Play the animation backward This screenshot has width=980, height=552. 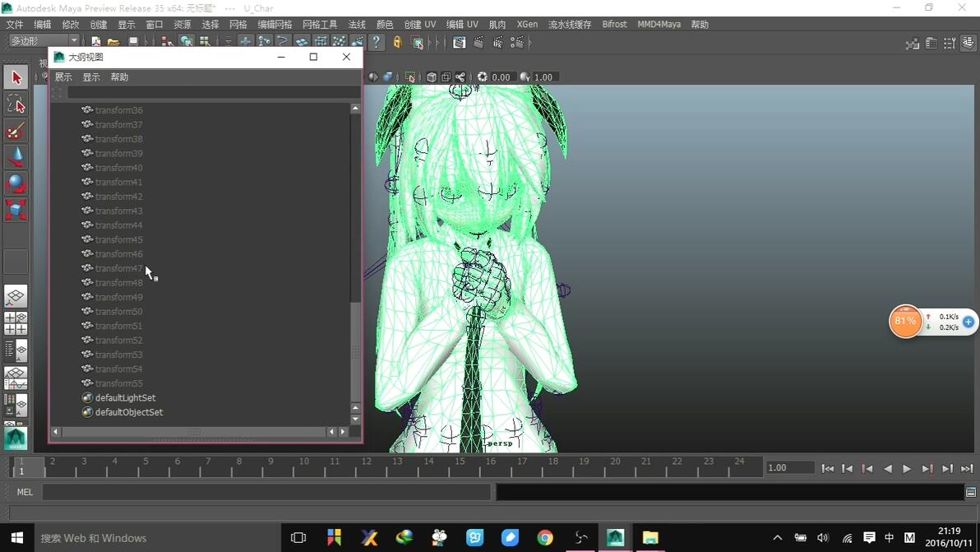pyautogui.click(x=887, y=468)
